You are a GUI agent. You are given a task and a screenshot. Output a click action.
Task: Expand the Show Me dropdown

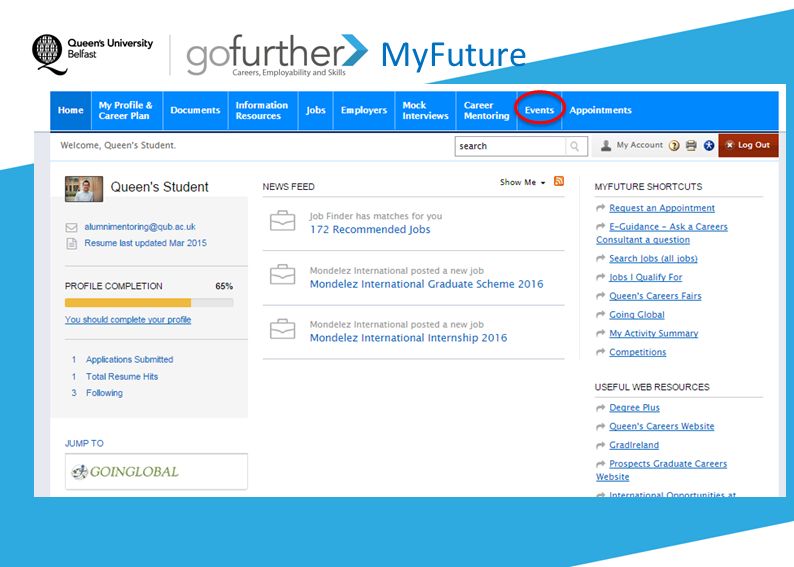[x=522, y=182]
